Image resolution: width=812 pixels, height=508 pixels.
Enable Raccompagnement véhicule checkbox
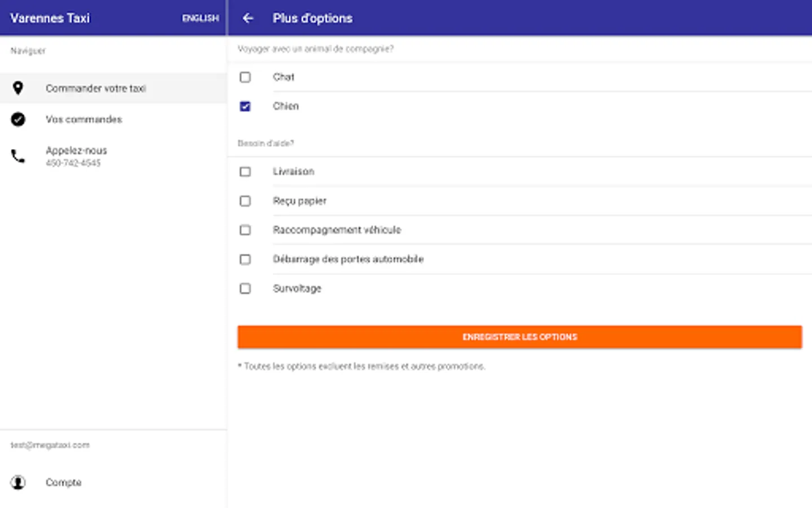245,230
